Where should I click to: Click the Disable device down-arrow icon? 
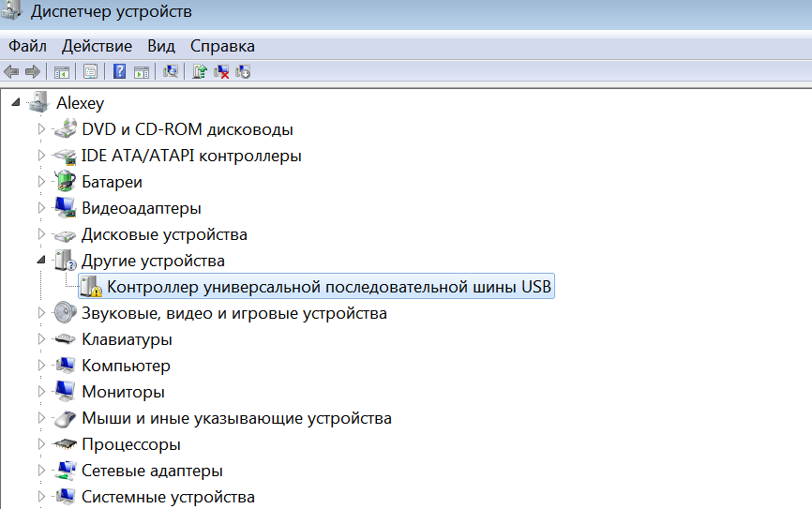pos(243,71)
